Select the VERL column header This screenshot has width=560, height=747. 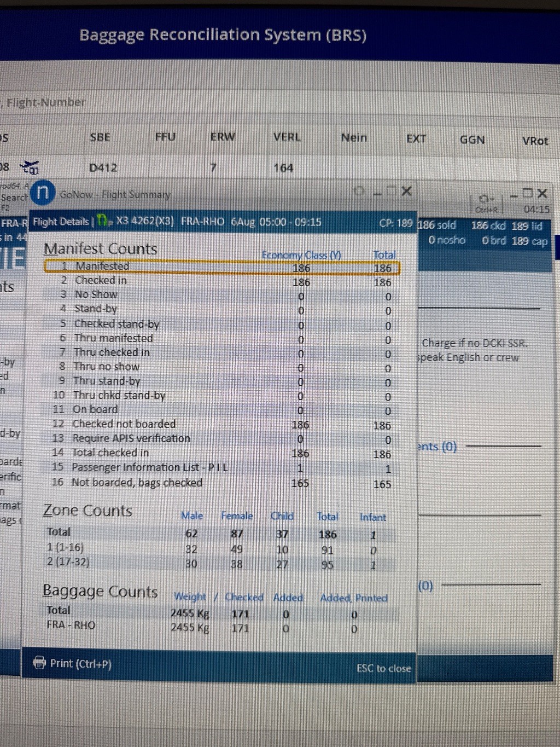(287, 137)
